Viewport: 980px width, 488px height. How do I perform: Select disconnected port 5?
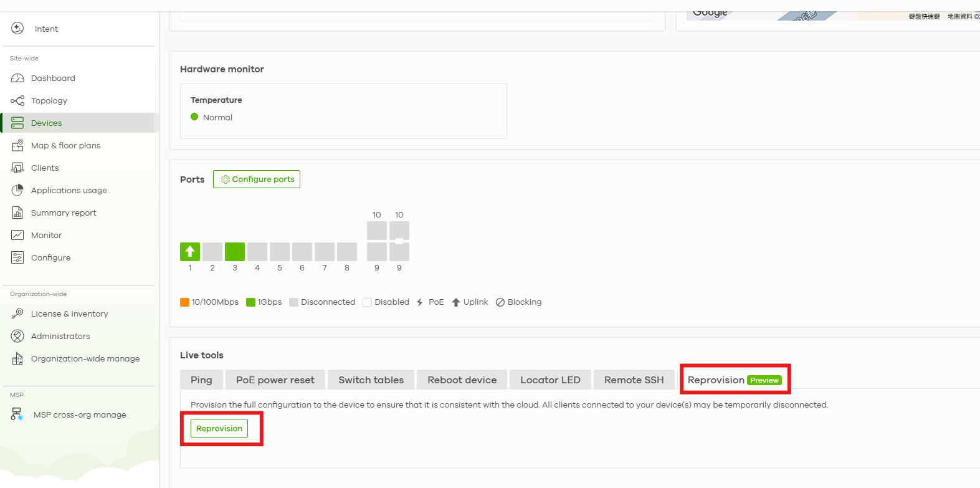(280, 252)
